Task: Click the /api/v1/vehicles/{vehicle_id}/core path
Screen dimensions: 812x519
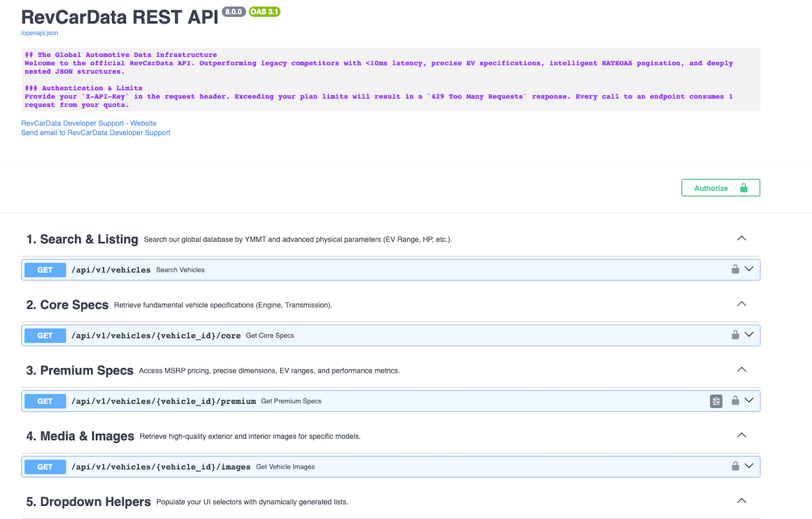Action: click(x=156, y=336)
